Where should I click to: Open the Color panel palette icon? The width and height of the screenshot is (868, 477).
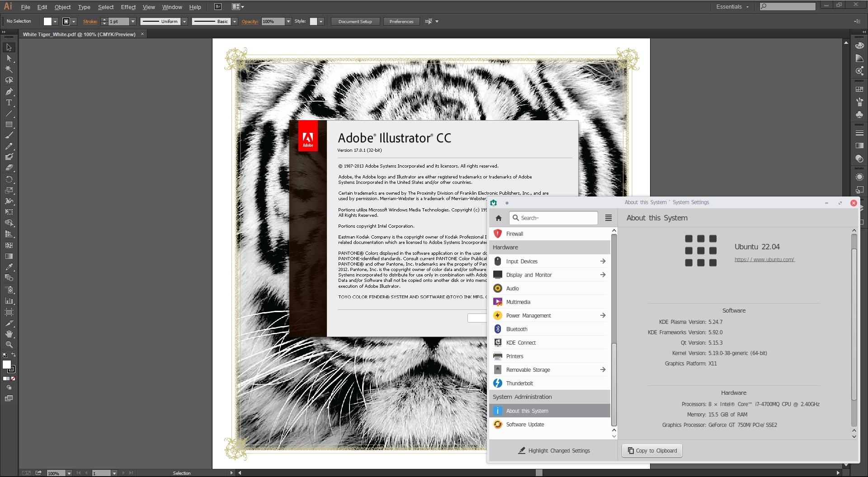click(859, 46)
